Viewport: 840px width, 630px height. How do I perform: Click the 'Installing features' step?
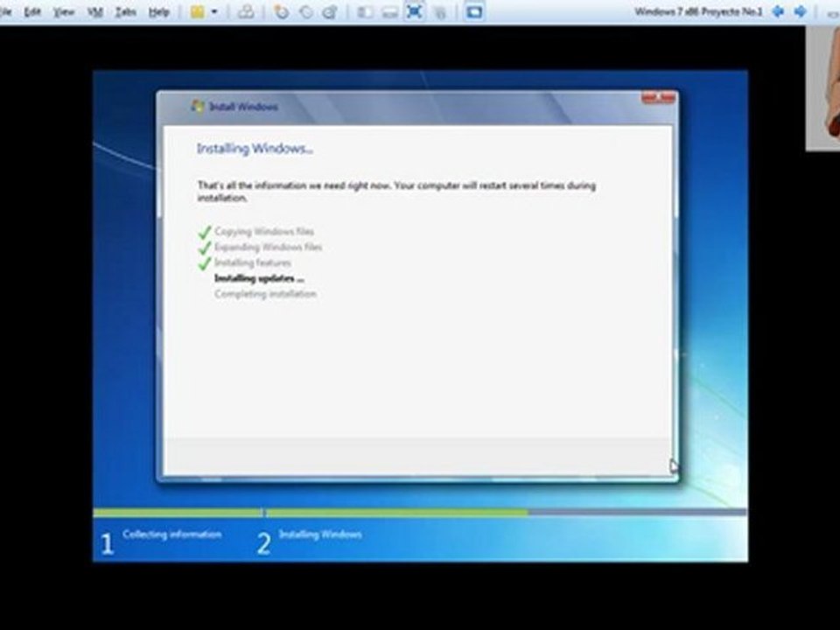coord(252,262)
